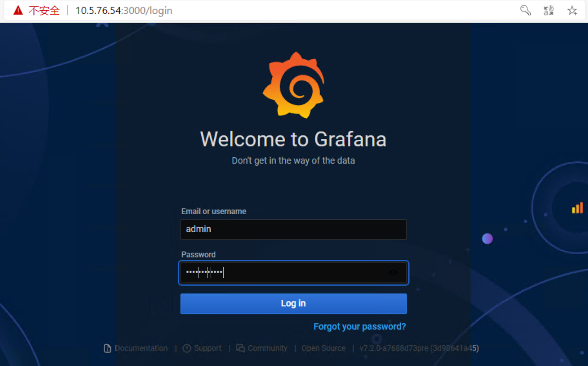588x366 pixels.
Task: Open the Support link
Action: tap(208, 348)
